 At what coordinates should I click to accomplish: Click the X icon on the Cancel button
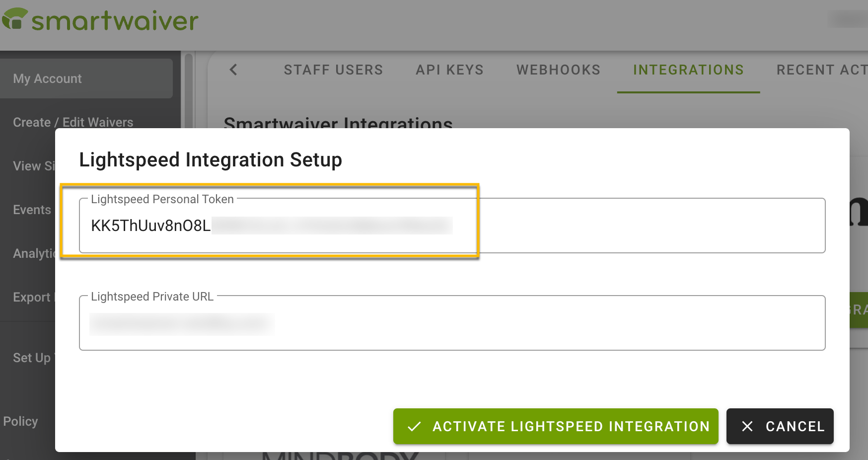tap(747, 426)
